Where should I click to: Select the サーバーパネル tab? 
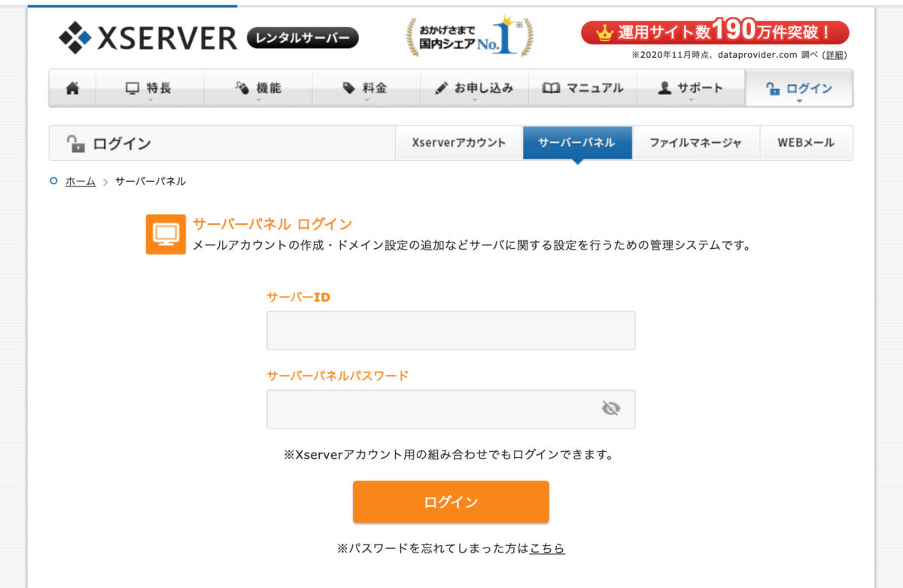577,143
